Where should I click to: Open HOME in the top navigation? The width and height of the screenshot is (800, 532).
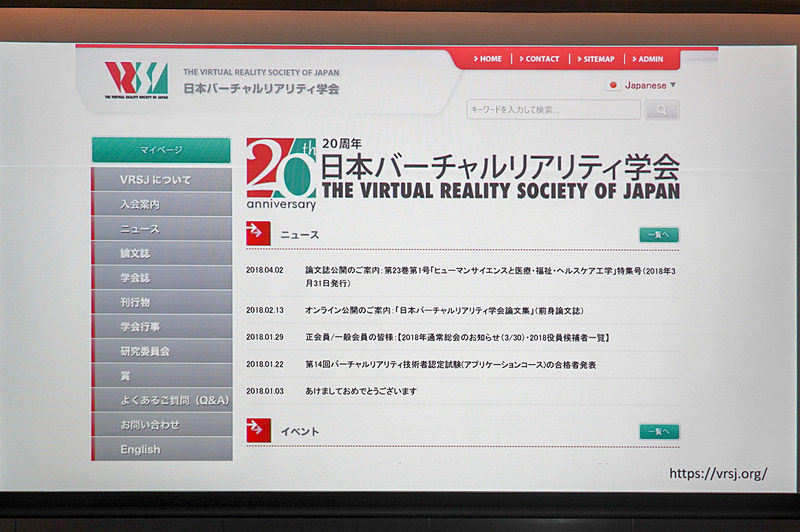point(488,59)
